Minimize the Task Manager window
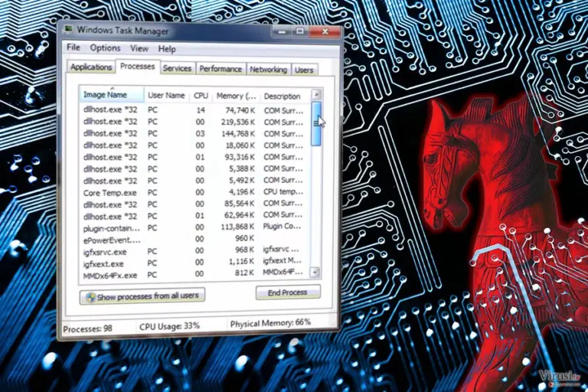 (282, 31)
